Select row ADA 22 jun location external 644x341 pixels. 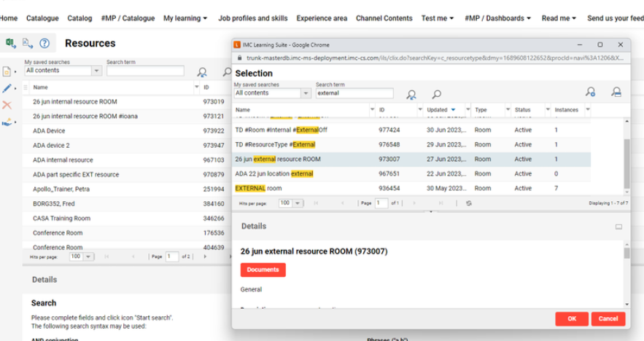[x=411, y=173]
